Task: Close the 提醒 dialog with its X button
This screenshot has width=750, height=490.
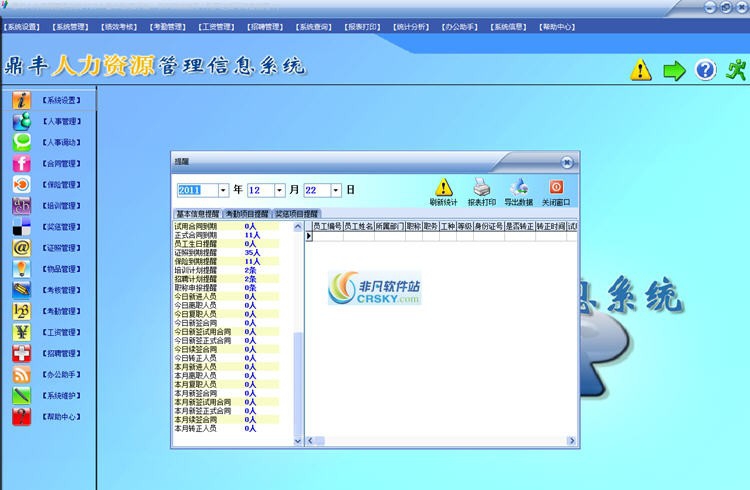Action: tap(567, 162)
